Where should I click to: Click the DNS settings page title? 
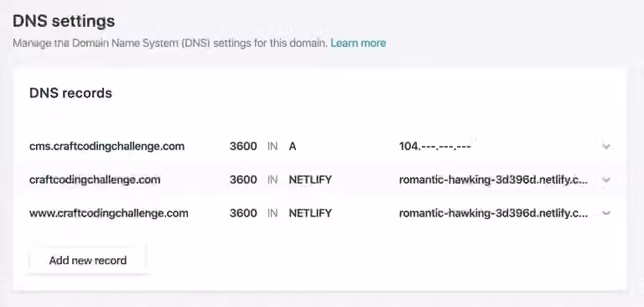64,21
